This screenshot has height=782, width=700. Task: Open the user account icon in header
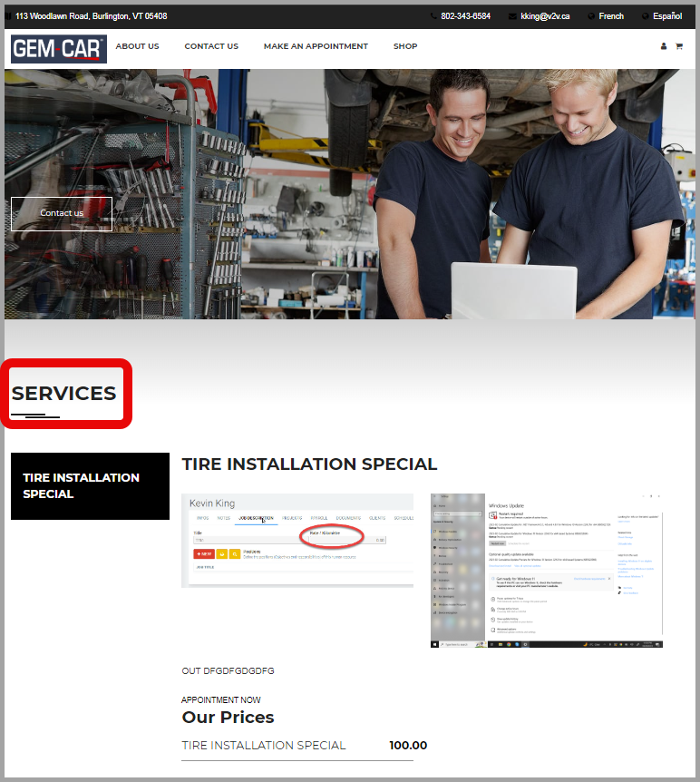[x=664, y=46]
